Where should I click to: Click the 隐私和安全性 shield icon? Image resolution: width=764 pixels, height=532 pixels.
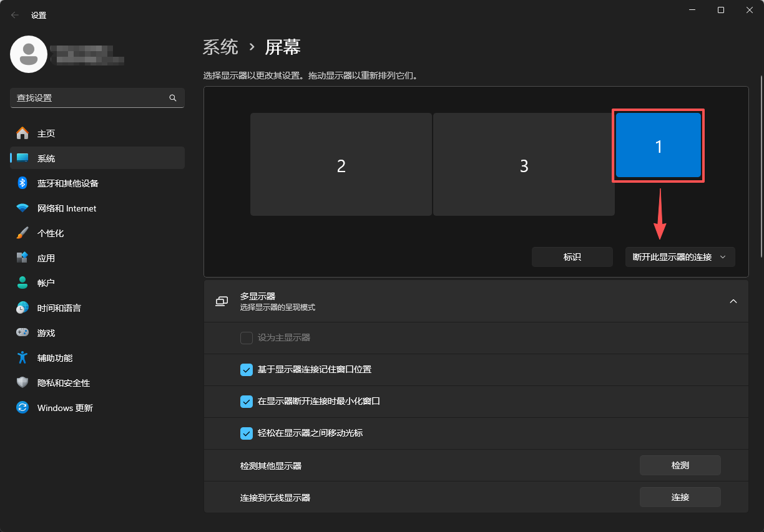coord(22,383)
